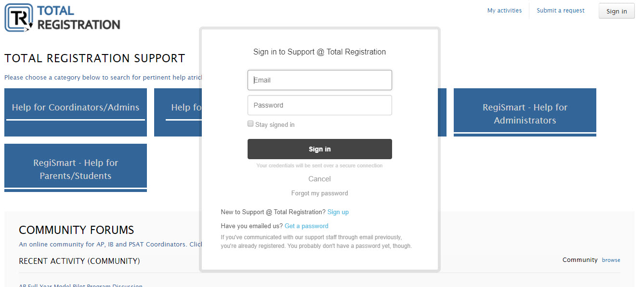Click the Total Registration logo

[63, 18]
